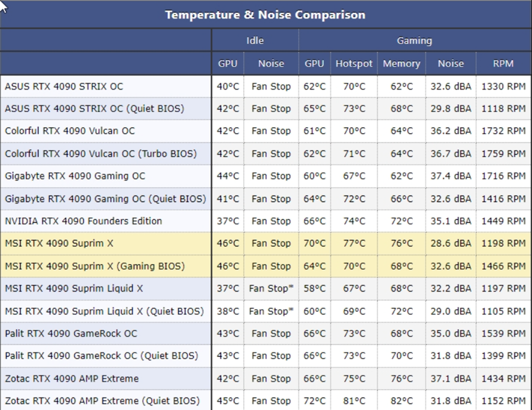
Task: Click the highlighted MSI RTX 4090 Suprim X name
Action: (59, 243)
